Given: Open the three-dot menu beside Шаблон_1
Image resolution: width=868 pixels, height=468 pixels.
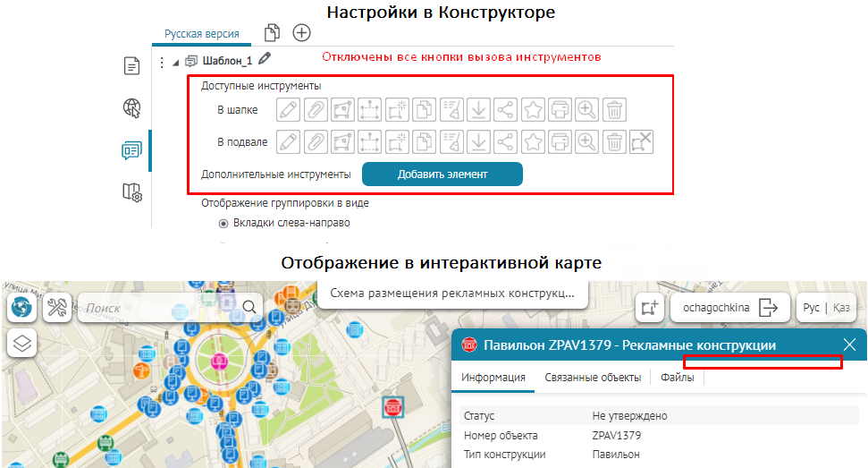Looking at the screenshot, I should [x=162, y=62].
